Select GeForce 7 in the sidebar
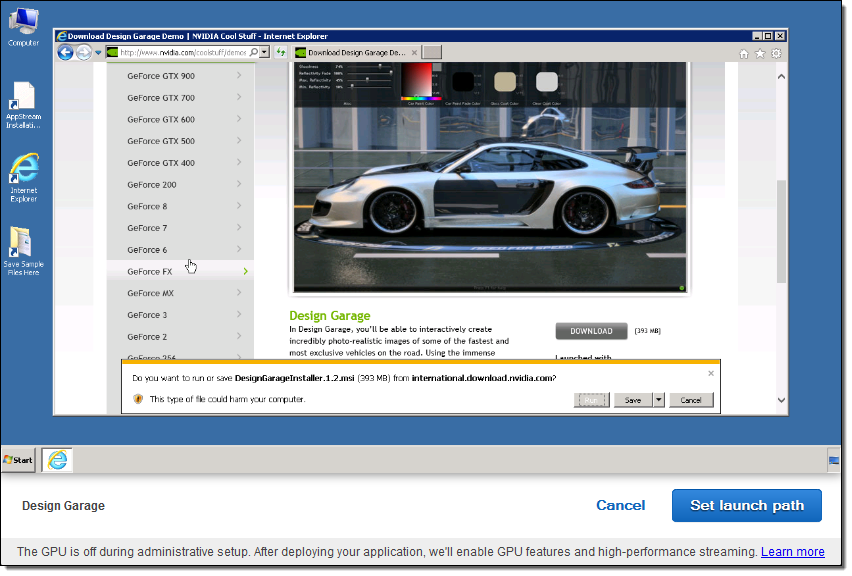This screenshot has width=852, height=576. click(180, 228)
